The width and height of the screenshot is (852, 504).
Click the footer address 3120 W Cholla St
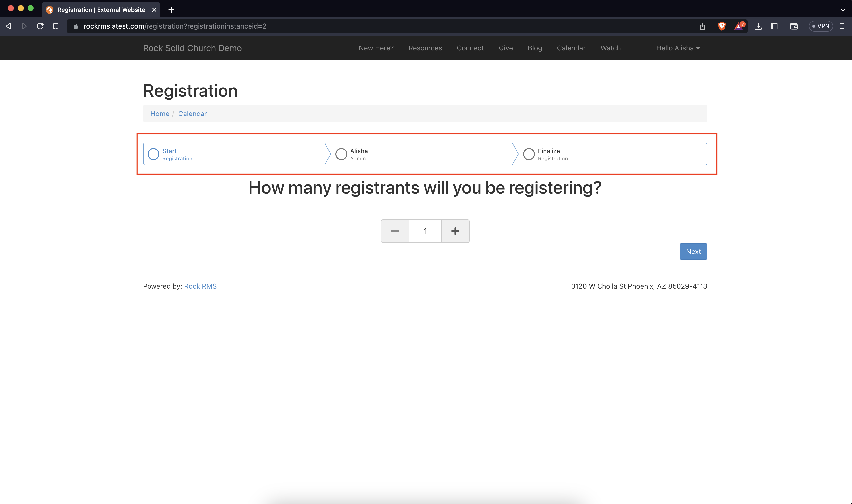[x=639, y=286]
